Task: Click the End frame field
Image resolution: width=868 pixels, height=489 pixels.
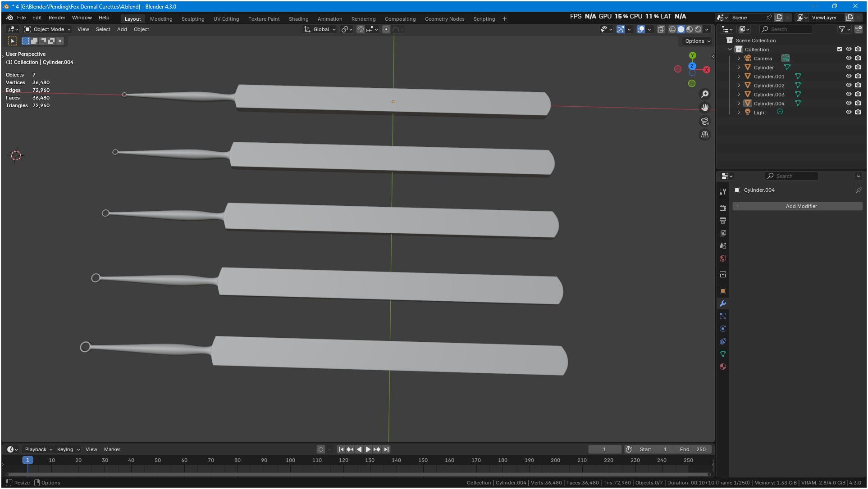Action: pos(693,449)
